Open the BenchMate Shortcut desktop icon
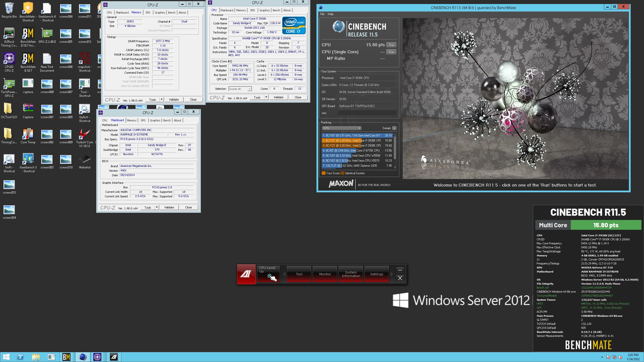644x362 pixels. click(28, 12)
